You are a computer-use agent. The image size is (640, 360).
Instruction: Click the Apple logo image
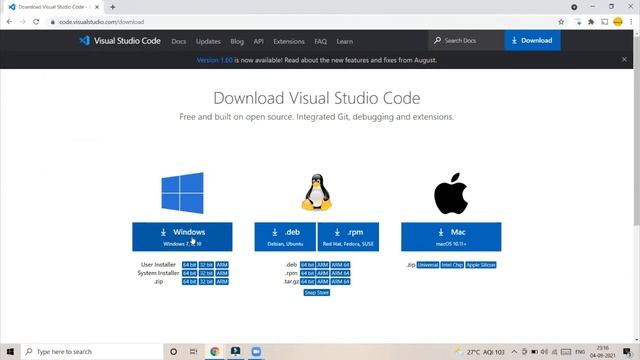pyautogui.click(x=451, y=193)
